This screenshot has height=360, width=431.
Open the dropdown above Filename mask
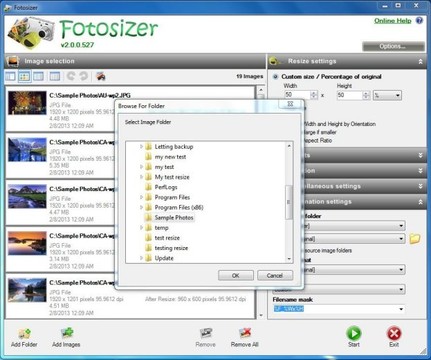[x=401, y=289]
